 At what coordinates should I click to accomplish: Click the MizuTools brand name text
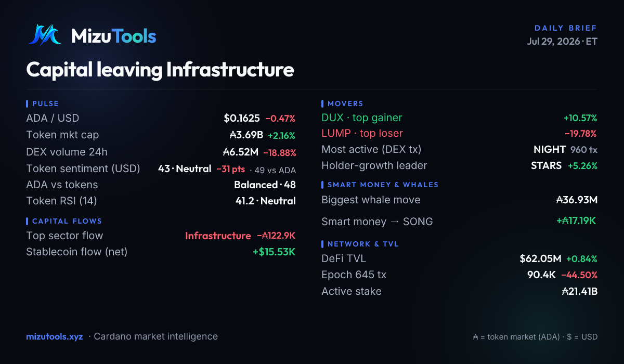[x=113, y=36]
